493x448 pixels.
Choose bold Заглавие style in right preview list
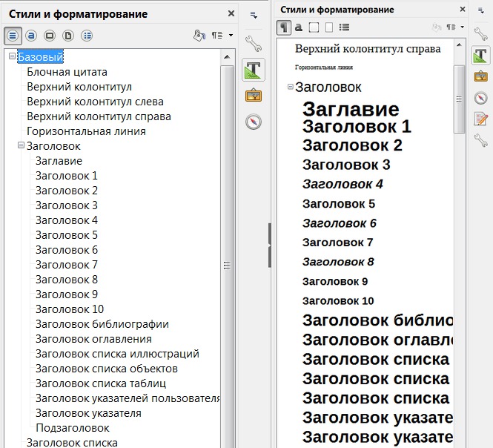pos(350,110)
